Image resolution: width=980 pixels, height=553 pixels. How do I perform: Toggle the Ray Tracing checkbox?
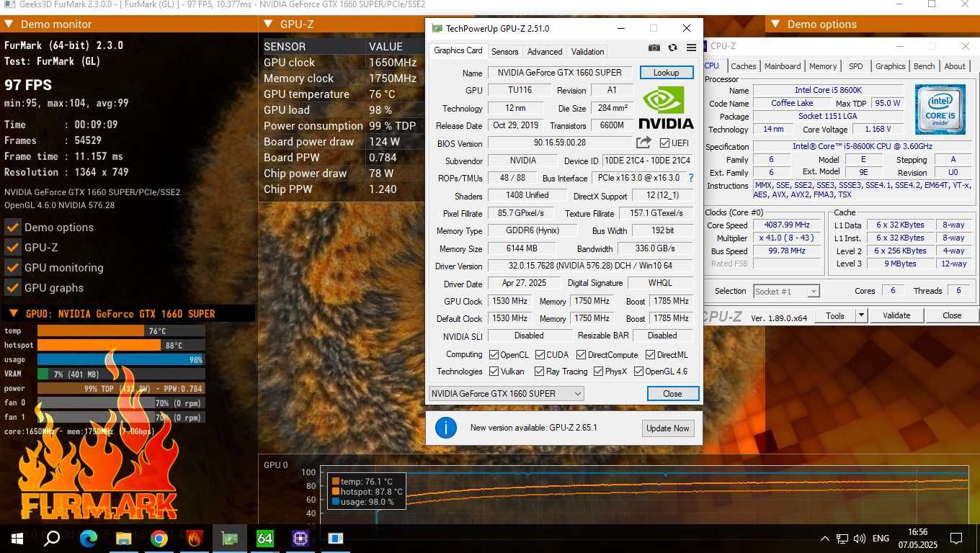click(x=539, y=372)
